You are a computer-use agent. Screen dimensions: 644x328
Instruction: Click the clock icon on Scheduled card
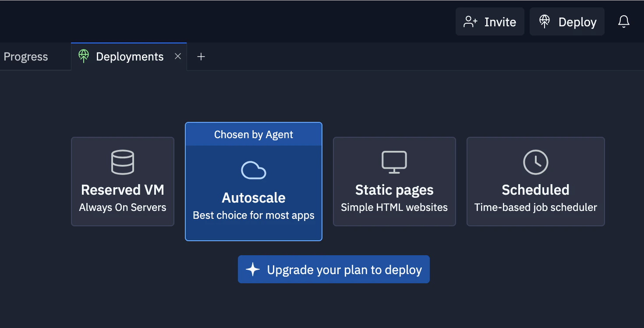click(x=535, y=162)
